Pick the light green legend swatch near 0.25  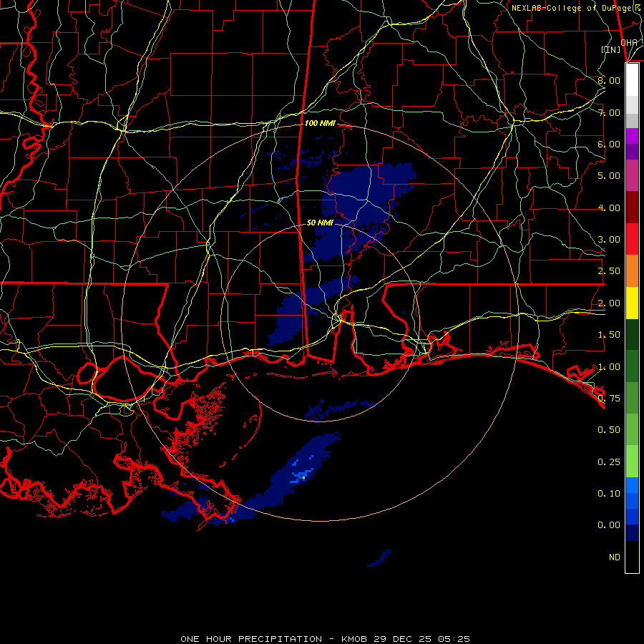632,462
